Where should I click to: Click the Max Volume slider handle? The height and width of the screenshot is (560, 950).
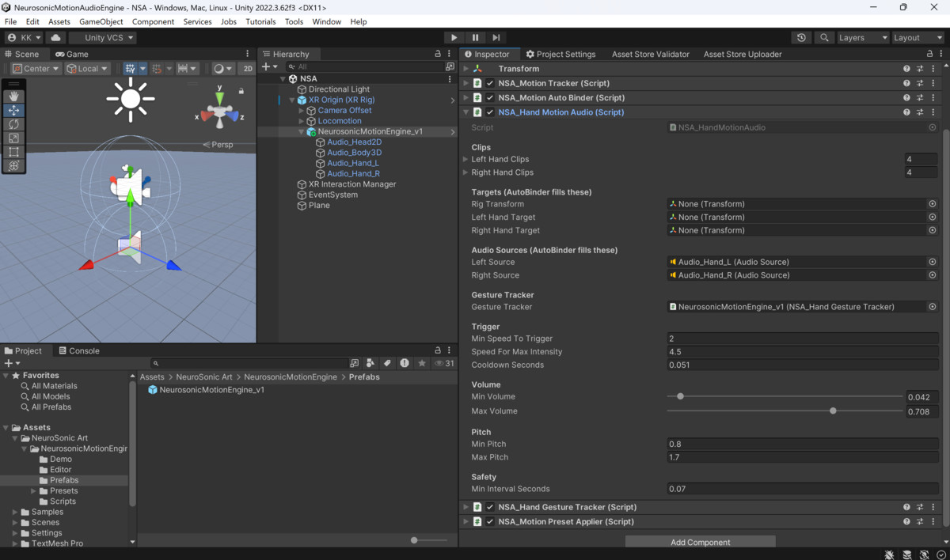point(833,411)
